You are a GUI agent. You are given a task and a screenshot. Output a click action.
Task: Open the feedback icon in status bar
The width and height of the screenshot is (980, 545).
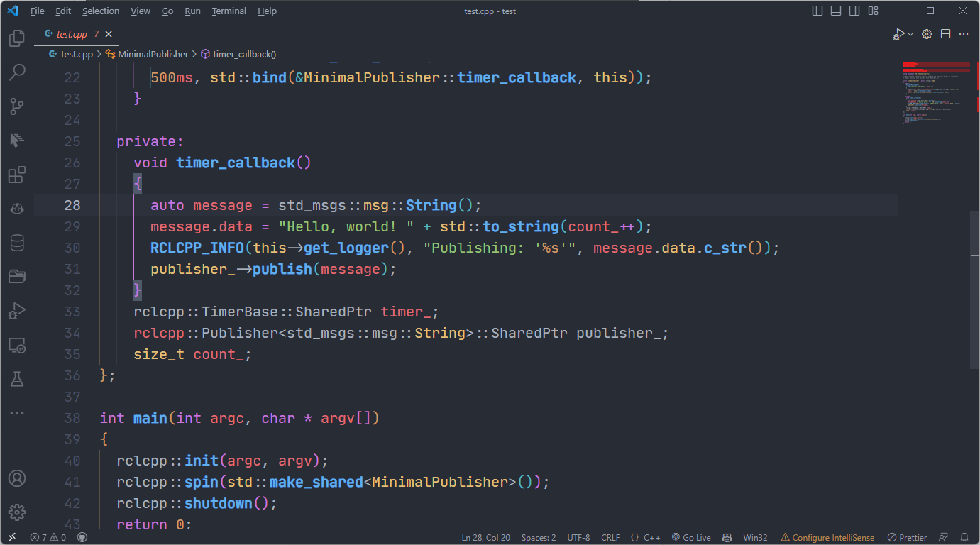coord(943,537)
